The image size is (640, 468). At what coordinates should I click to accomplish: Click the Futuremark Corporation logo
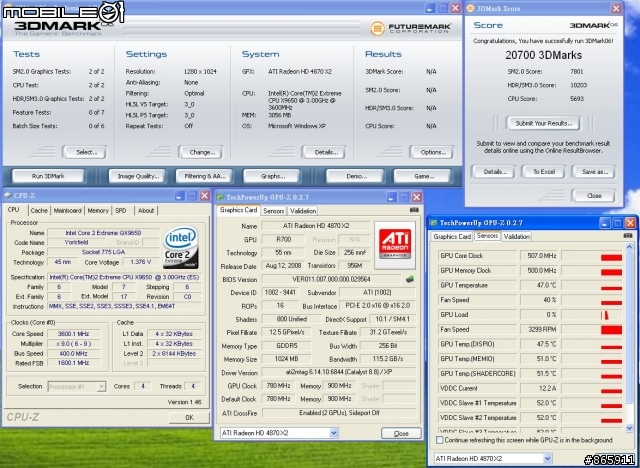coord(411,29)
